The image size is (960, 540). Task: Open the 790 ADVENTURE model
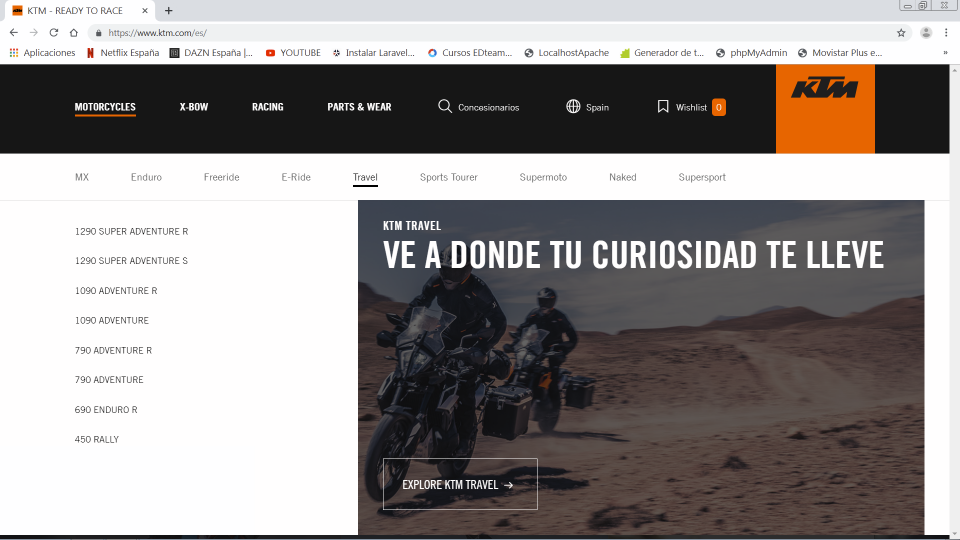pyautogui.click(x=109, y=380)
